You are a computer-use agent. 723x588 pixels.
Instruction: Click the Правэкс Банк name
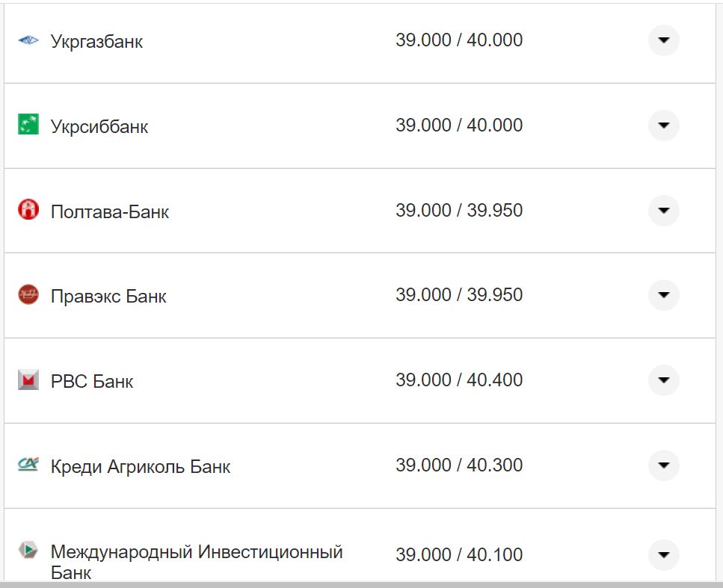(x=108, y=296)
